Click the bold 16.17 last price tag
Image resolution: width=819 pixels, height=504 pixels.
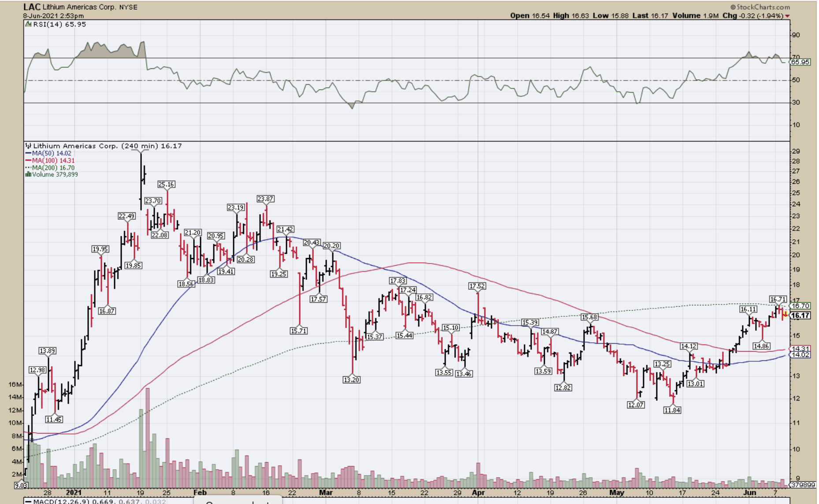[x=800, y=315]
